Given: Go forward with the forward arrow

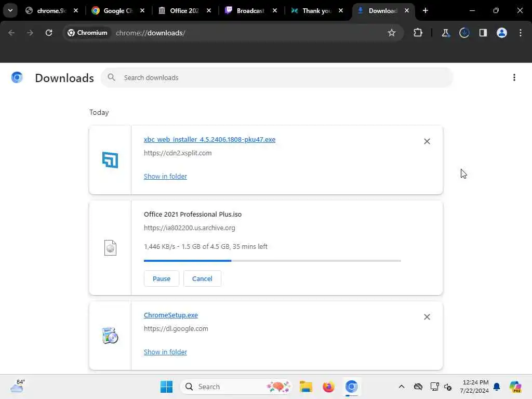Looking at the screenshot, I should tap(30, 33).
